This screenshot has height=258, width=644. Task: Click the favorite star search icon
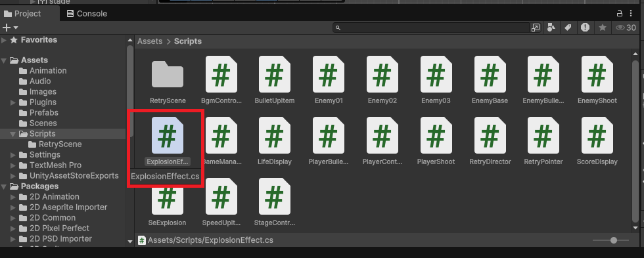(602, 28)
